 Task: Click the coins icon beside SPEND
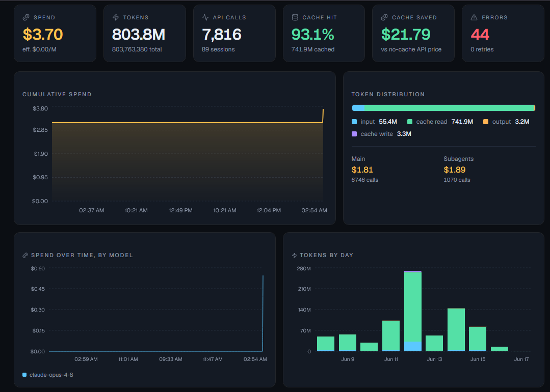(26, 17)
